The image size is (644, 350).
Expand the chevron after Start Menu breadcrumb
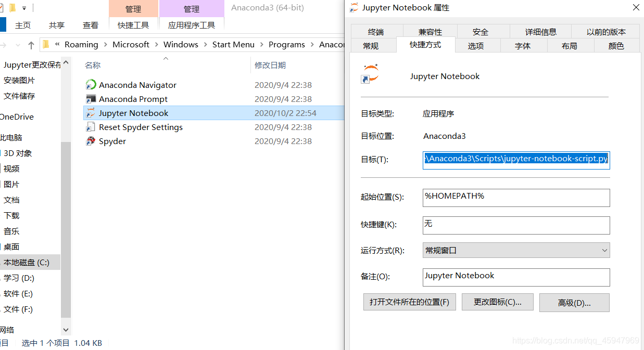coord(261,45)
